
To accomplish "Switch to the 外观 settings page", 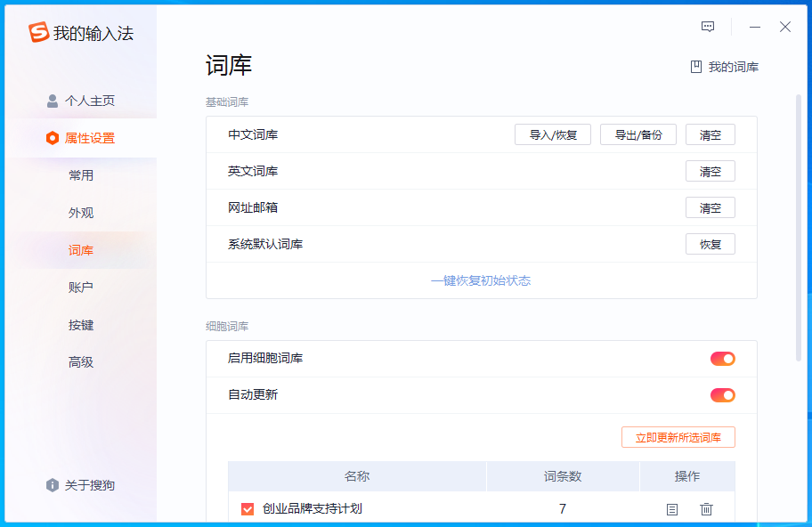I will point(81,213).
